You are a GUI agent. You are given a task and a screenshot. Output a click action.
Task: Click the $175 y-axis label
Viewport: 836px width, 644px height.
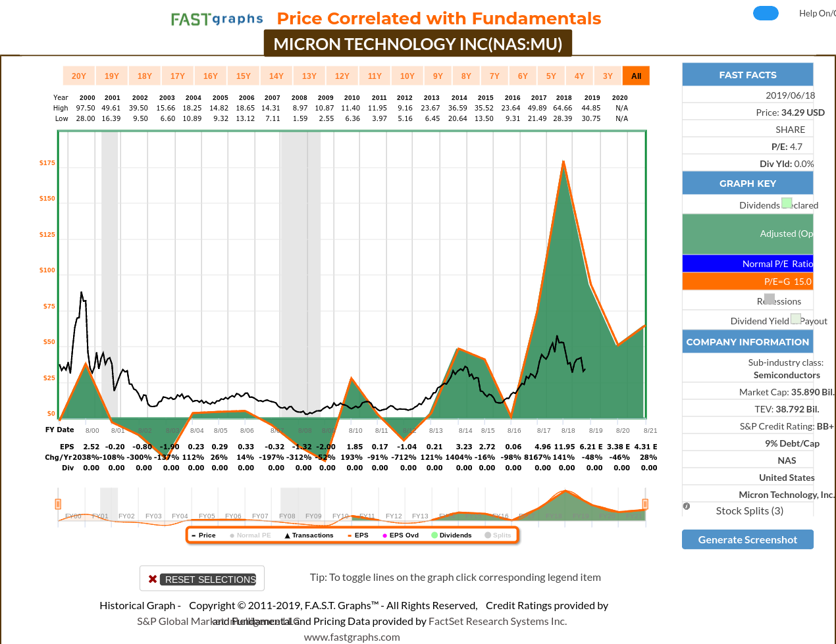pos(47,162)
